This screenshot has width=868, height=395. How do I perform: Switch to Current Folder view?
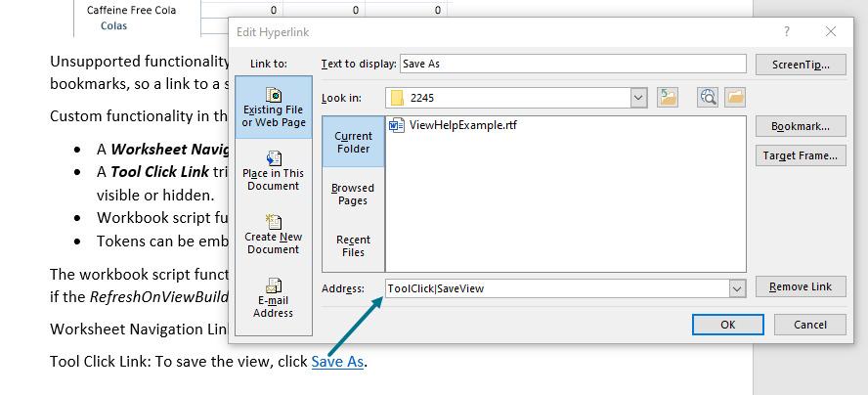point(353,142)
